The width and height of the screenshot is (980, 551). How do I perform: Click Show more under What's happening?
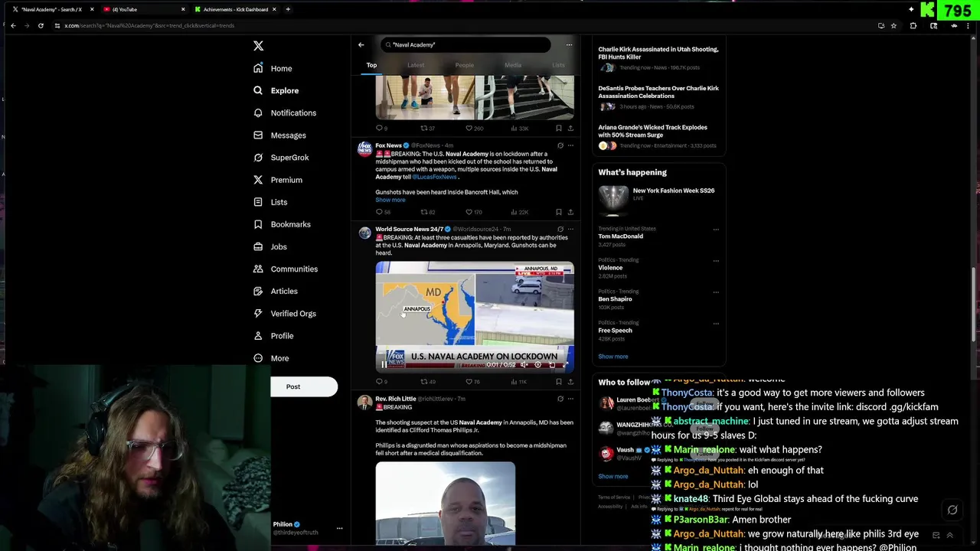(x=613, y=357)
